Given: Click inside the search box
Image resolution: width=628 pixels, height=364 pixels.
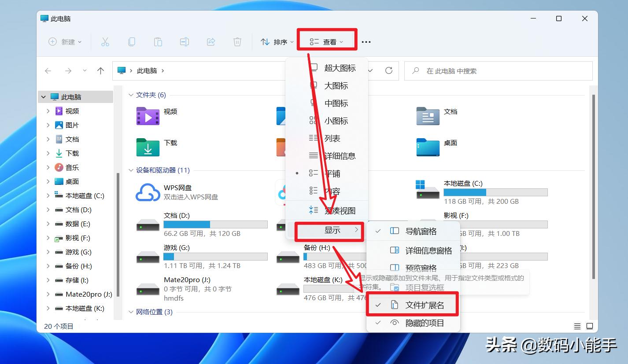Looking at the screenshot, I should click(498, 70).
